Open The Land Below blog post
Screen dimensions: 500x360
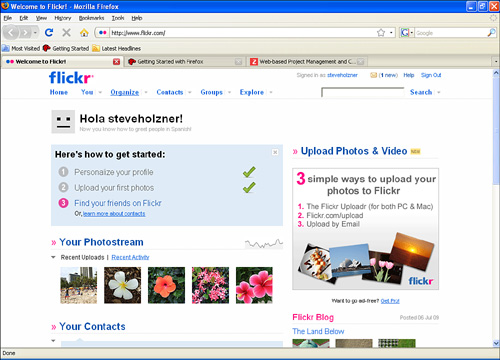click(x=318, y=331)
